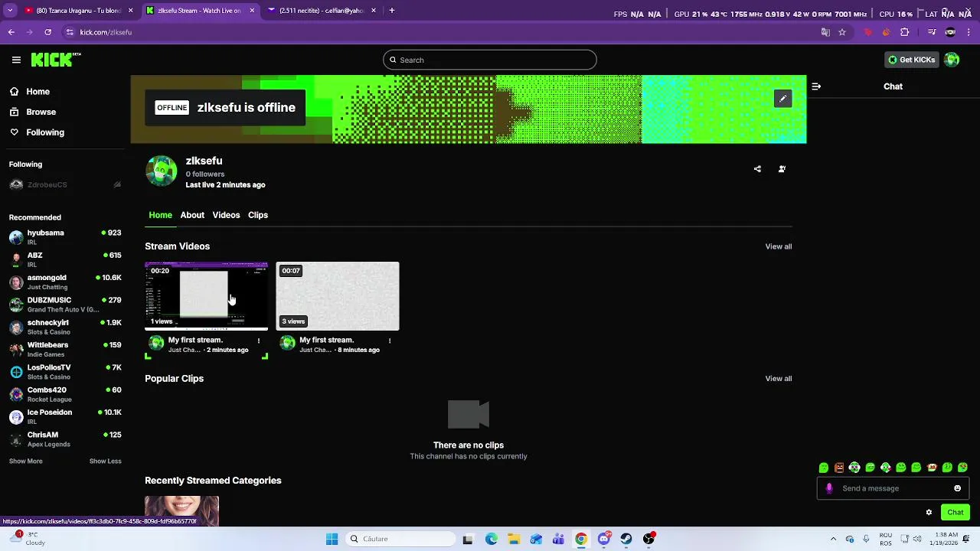Open LosPollosTV recommended channel
The height and width of the screenshot is (551, 980).
[x=65, y=372]
